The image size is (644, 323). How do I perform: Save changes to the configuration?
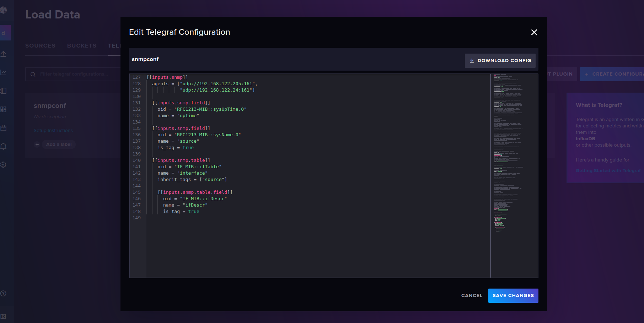coord(513,296)
